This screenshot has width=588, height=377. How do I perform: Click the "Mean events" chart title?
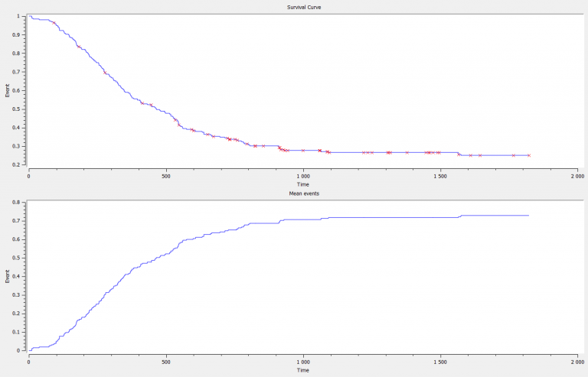click(302, 193)
